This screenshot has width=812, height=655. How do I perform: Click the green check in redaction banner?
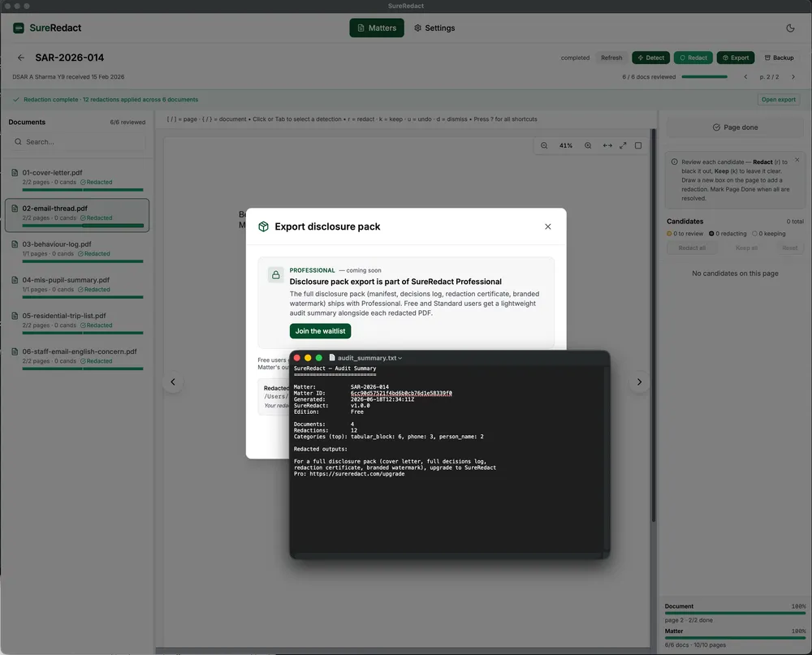click(16, 99)
